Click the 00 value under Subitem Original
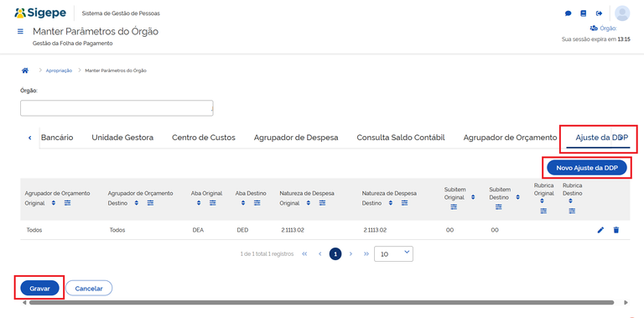Screen dimensions: 644x318 coord(449,230)
